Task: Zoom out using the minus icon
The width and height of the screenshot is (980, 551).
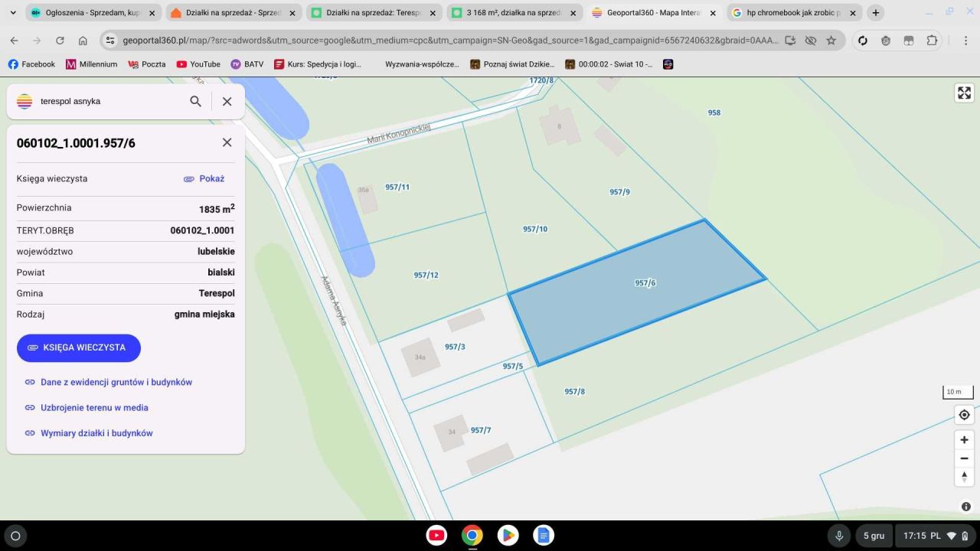Action: pos(964,458)
